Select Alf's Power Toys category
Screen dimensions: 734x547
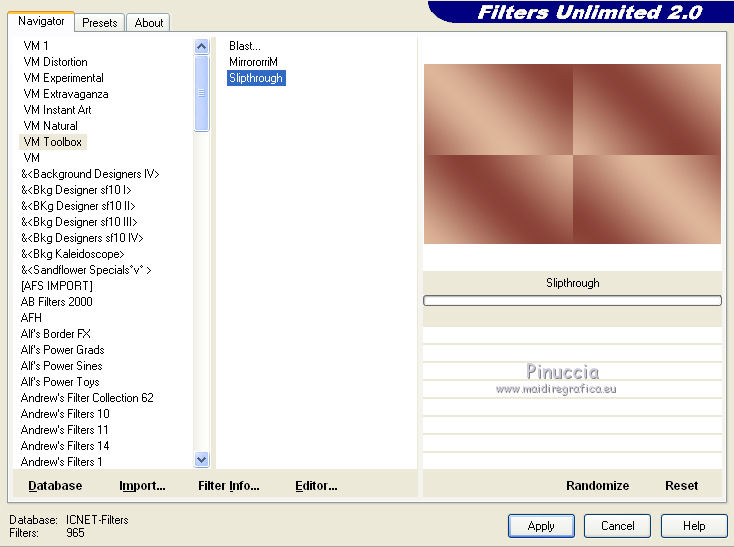click(60, 381)
